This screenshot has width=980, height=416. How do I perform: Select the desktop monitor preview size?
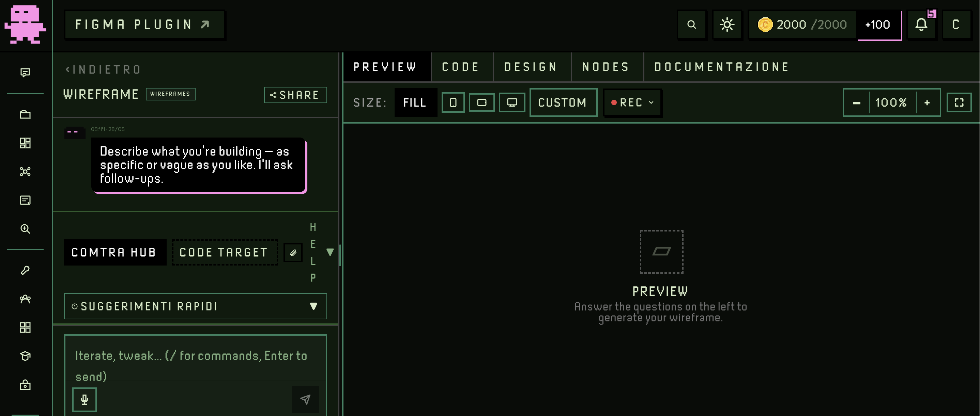512,102
